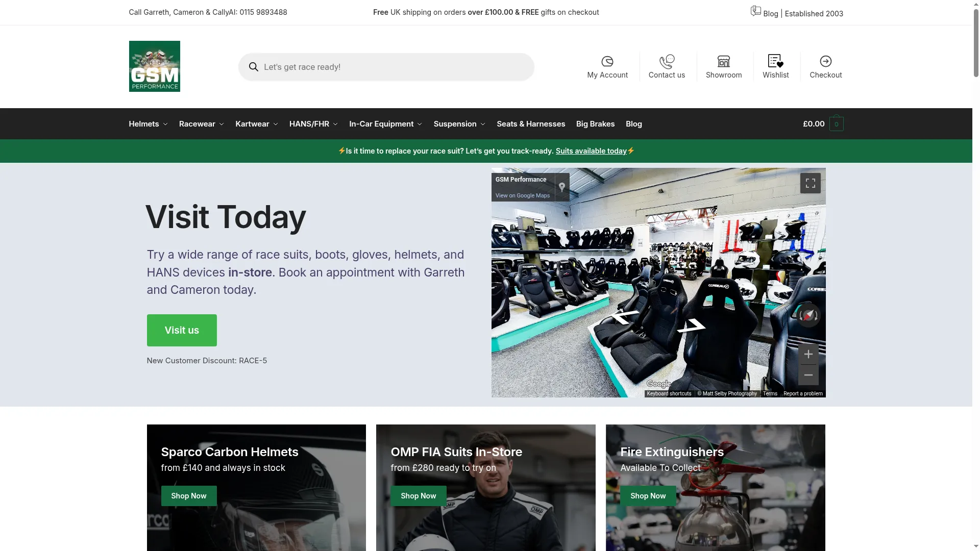
Task: Move right with Street View arrow
Action: (x=692, y=325)
